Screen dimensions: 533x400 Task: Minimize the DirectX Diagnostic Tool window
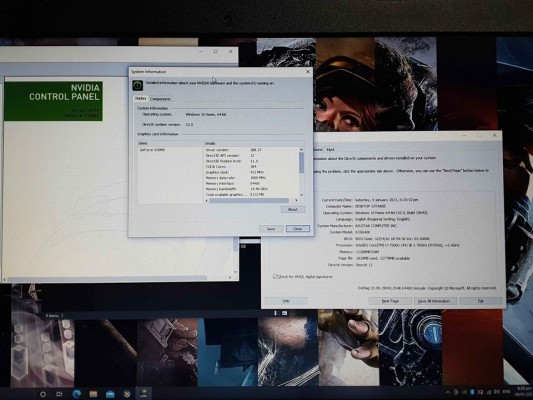click(x=464, y=135)
